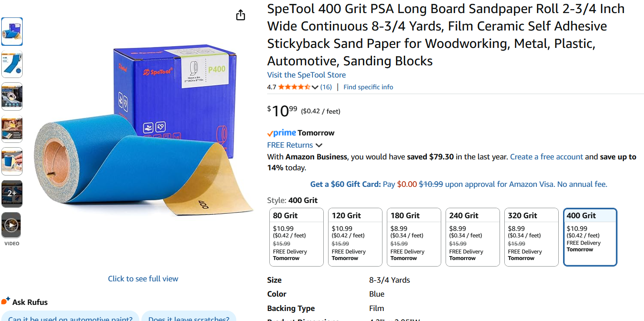Viewport: 644px width, 321px height.
Task: Select the 120 Grit style option
Action: point(355,237)
